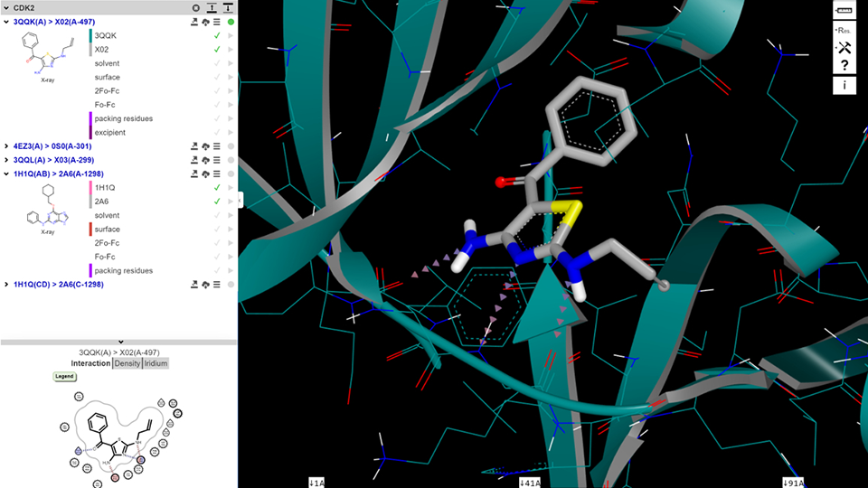The image size is (868, 488).
Task: Click the play arrow on the 3QQK row
Action: [231, 35]
